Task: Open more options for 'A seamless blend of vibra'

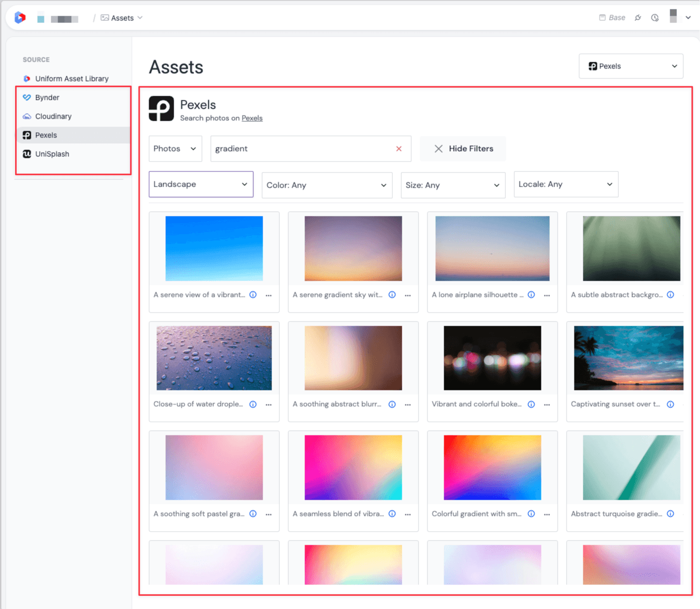Action: 408,514
